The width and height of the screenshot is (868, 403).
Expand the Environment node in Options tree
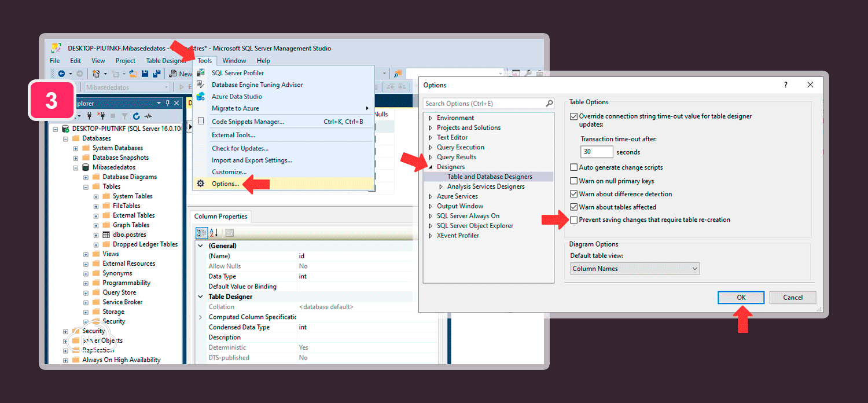click(x=431, y=118)
